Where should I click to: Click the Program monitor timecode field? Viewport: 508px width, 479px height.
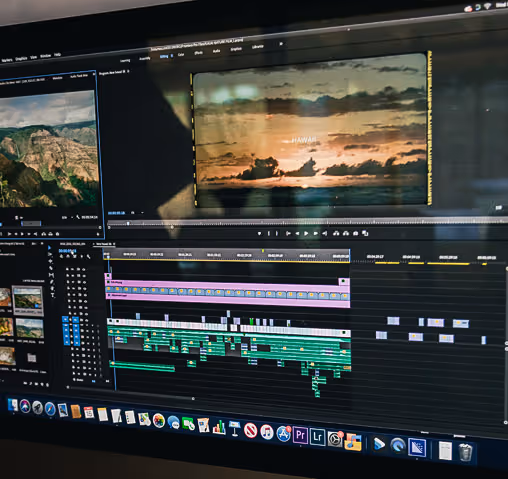point(117,213)
